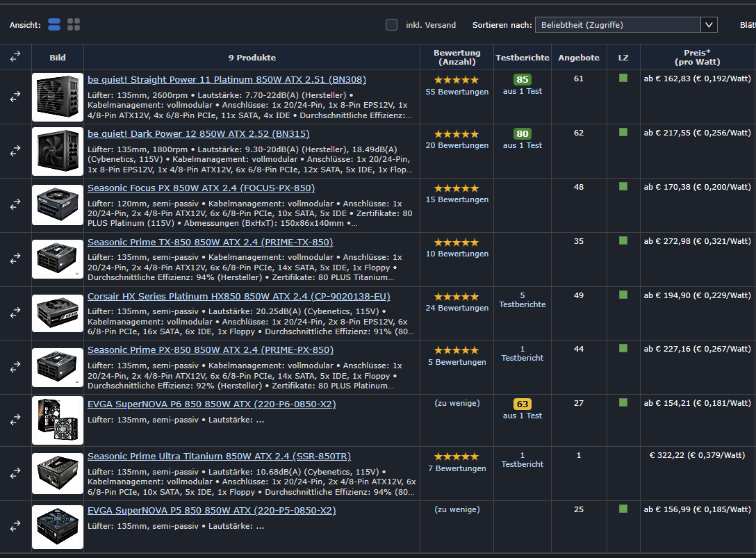Sort by Testberichte column header
The image size is (756, 558).
[x=522, y=58]
